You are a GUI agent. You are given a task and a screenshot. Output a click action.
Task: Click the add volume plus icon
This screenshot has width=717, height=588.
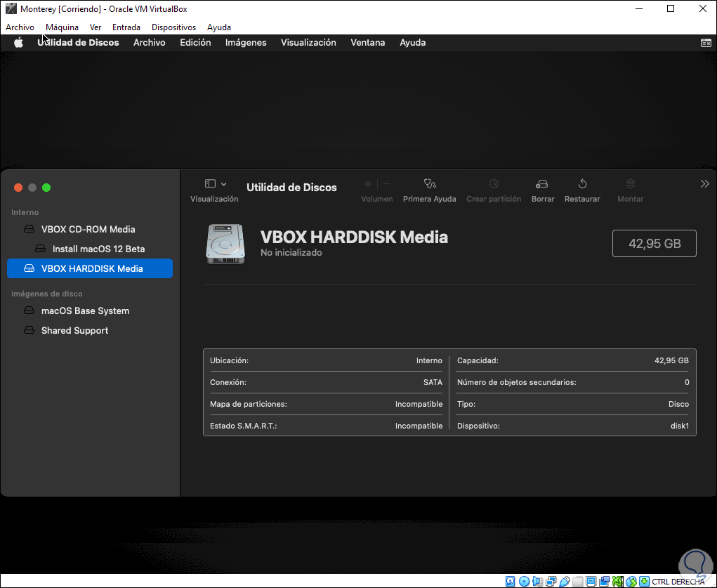click(368, 184)
